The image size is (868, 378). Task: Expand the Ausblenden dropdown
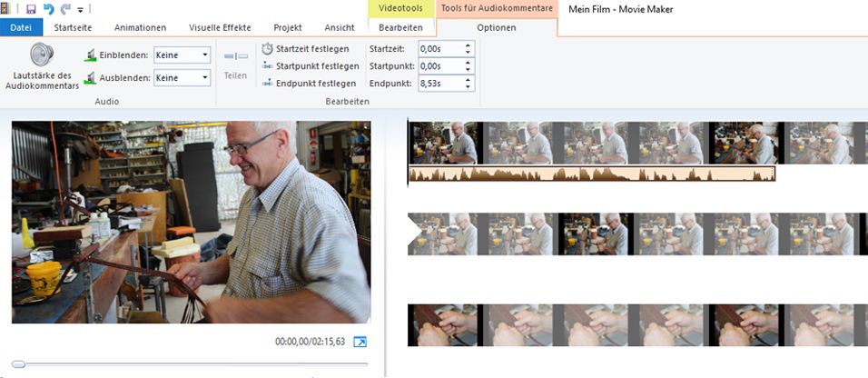coord(205,78)
